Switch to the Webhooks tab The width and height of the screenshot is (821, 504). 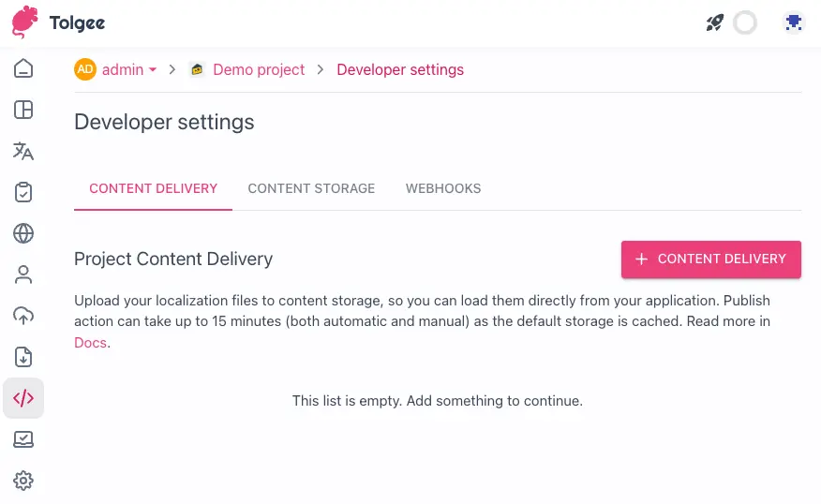coord(443,188)
